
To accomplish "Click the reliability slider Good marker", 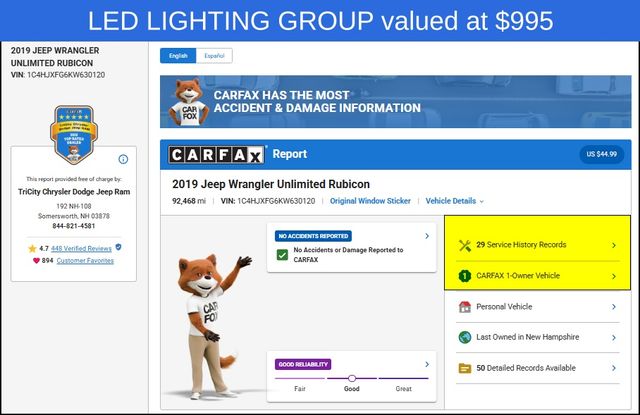I will [352, 378].
